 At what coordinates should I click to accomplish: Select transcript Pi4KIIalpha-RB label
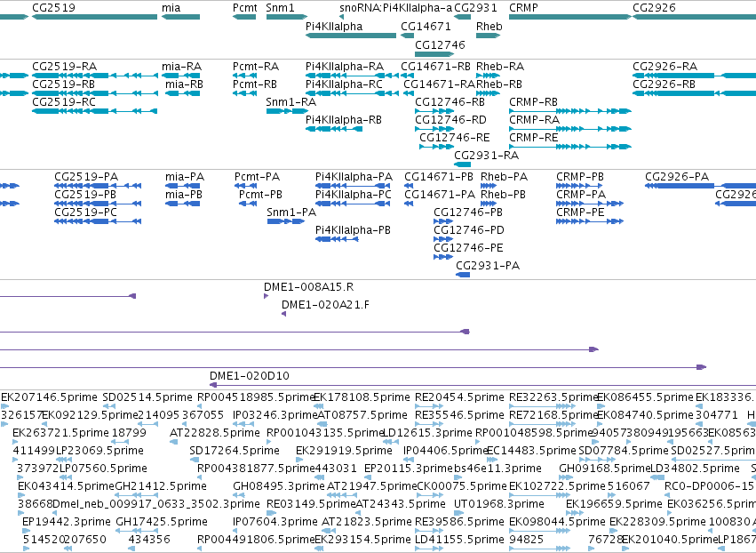tap(344, 120)
